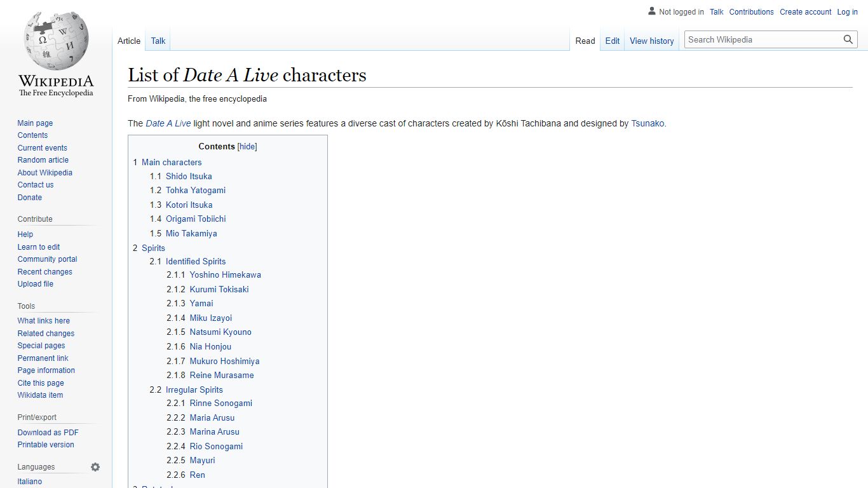Screen dimensions: 868x488
Task: Click the not-logged-in user icon
Action: click(652, 11)
